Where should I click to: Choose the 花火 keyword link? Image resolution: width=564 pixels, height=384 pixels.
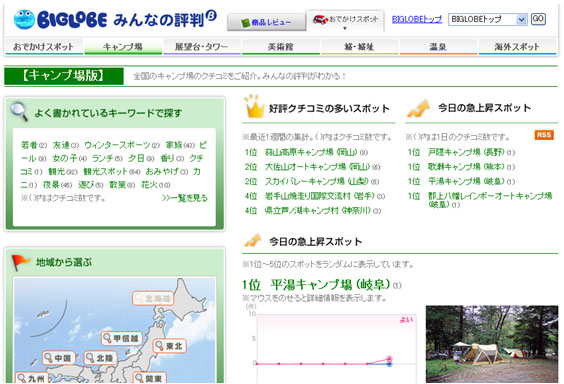pos(150,185)
